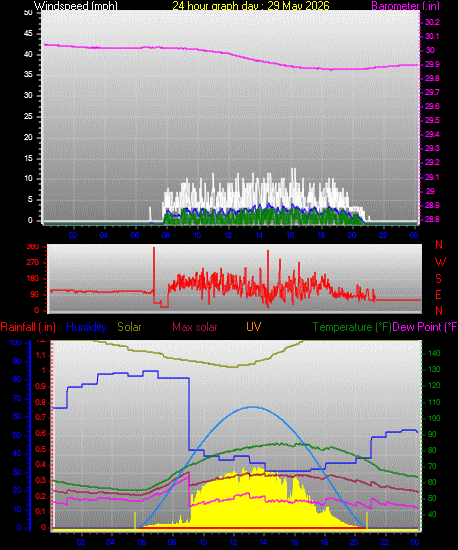Click windspeed axis value 45
Viewport: 458px width, 550px height.
tap(28, 34)
